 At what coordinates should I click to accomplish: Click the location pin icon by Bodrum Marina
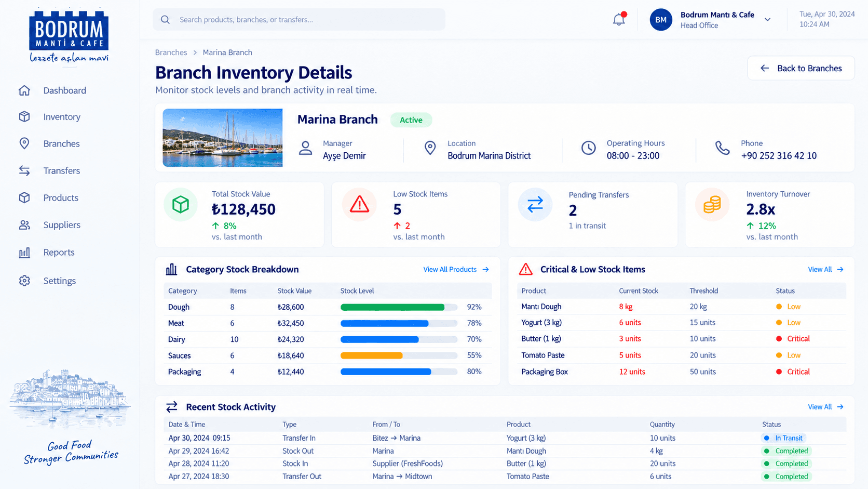pos(430,148)
